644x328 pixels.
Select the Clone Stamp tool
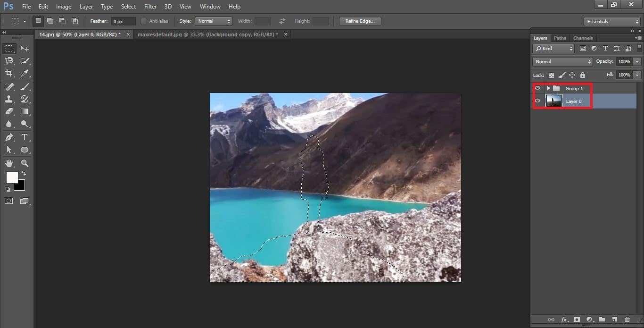(x=9, y=99)
